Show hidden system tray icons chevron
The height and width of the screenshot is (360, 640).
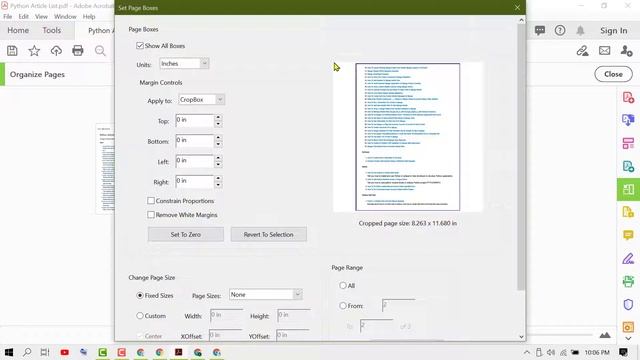click(527, 352)
